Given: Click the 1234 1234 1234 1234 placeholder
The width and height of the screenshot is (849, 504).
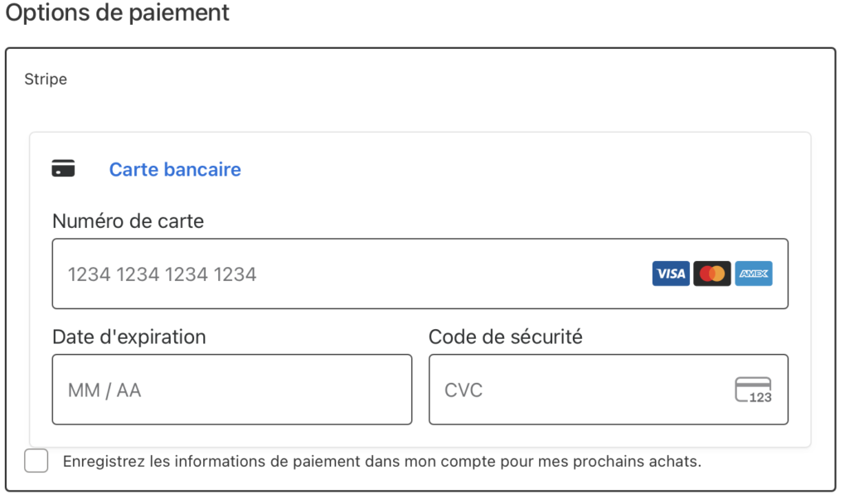Looking at the screenshot, I should (163, 274).
